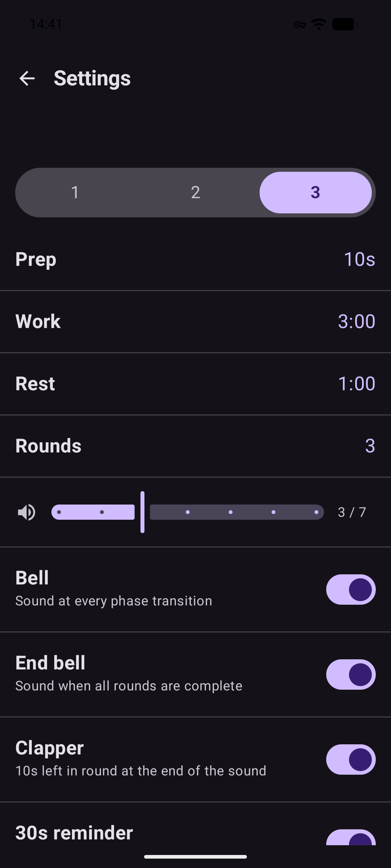Disable the End bell switch
Image resolution: width=391 pixels, height=868 pixels.
click(350, 675)
